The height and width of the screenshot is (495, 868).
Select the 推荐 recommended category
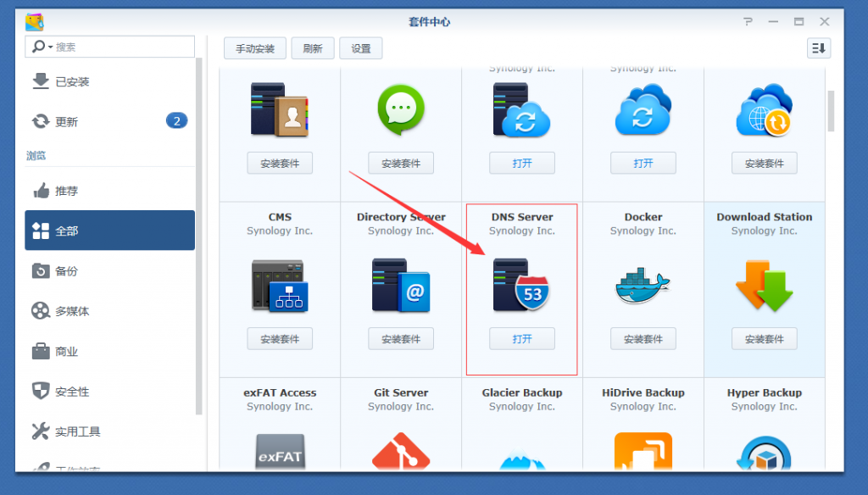tap(109, 191)
